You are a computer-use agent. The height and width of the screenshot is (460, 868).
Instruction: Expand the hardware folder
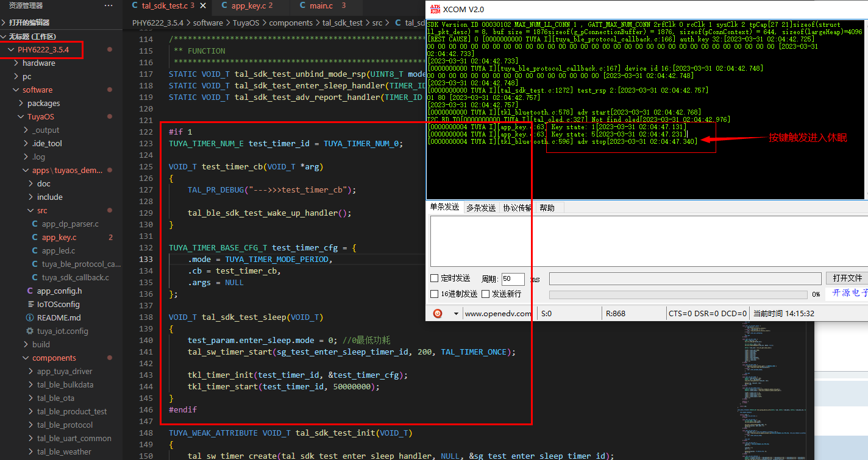(16, 63)
